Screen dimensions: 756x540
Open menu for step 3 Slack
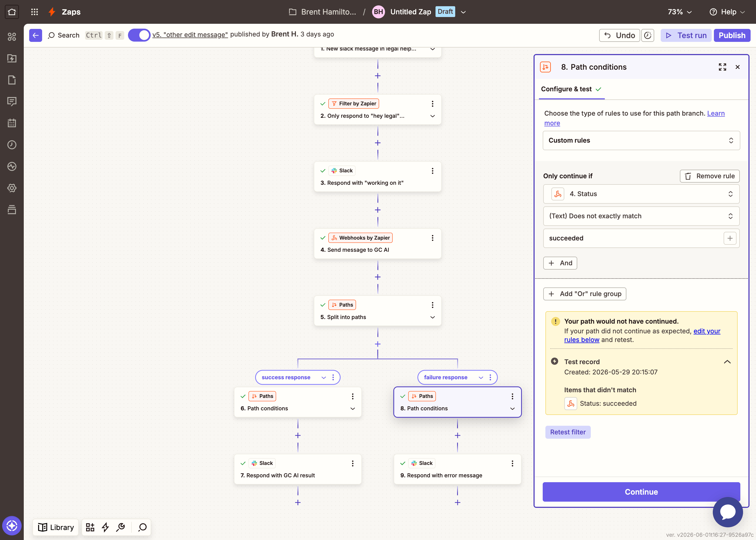pos(433,171)
